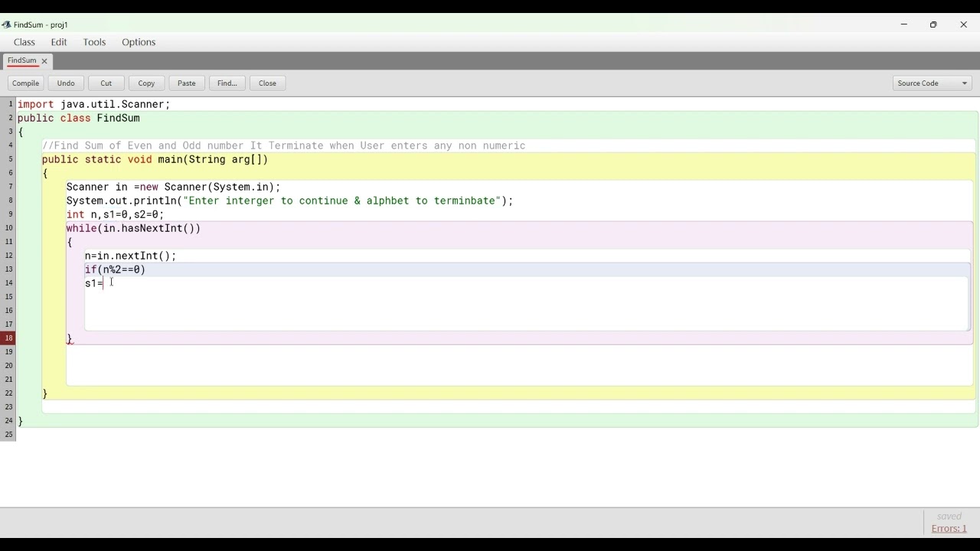Open the Tools menu
980x551 pixels.
94,42
